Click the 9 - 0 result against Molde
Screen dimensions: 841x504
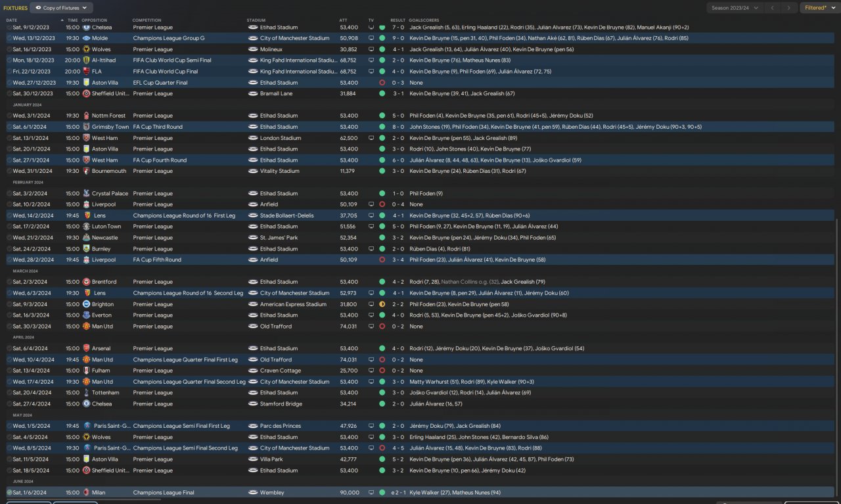tap(398, 39)
